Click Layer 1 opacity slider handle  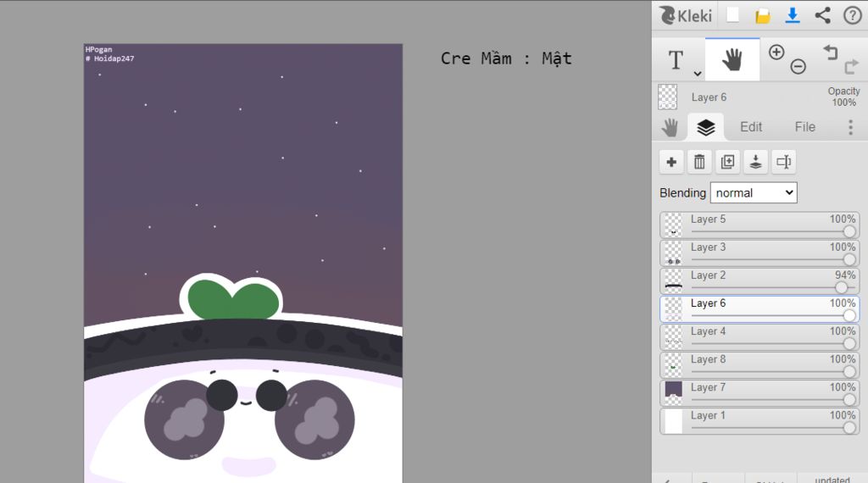[x=849, y=428]
